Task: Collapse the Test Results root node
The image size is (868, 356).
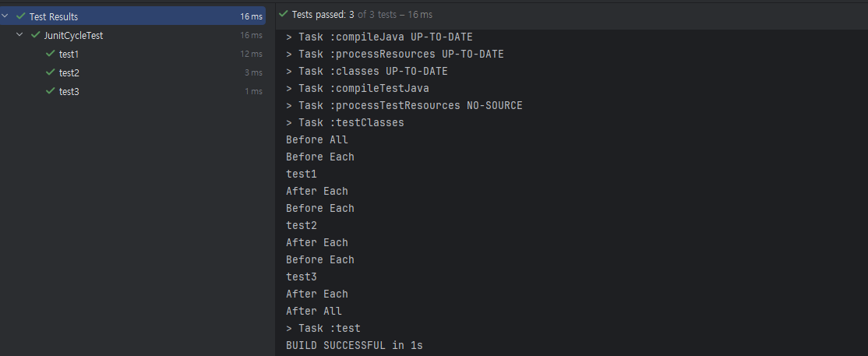Action: pyautogui.click(x=5, y=16)
